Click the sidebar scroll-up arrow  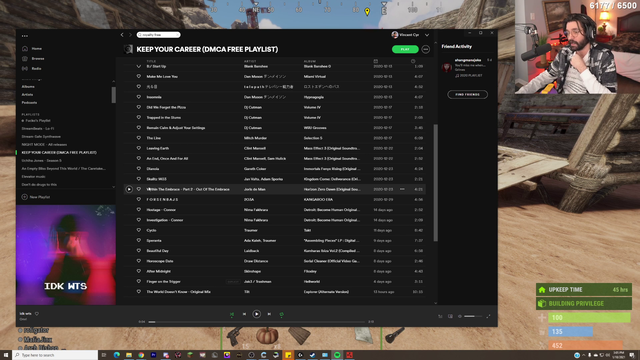click(113, 81)
